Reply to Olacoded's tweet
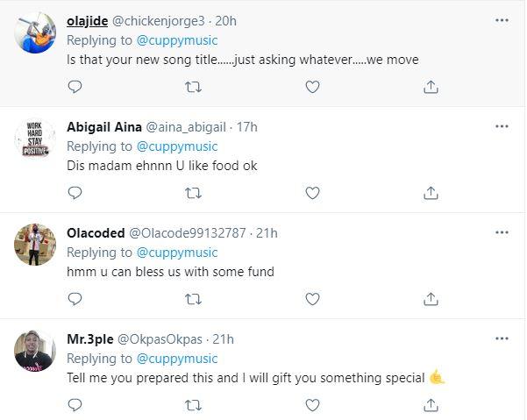 point(75,299)
